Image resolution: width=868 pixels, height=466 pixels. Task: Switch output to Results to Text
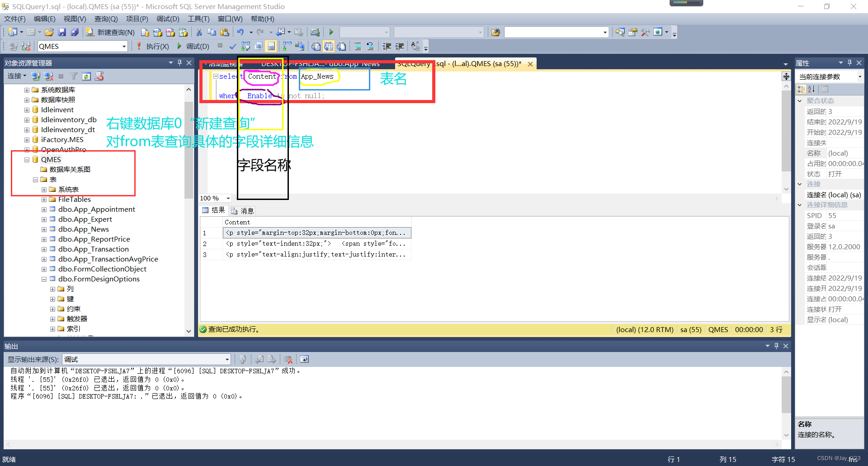pos(316,46)
